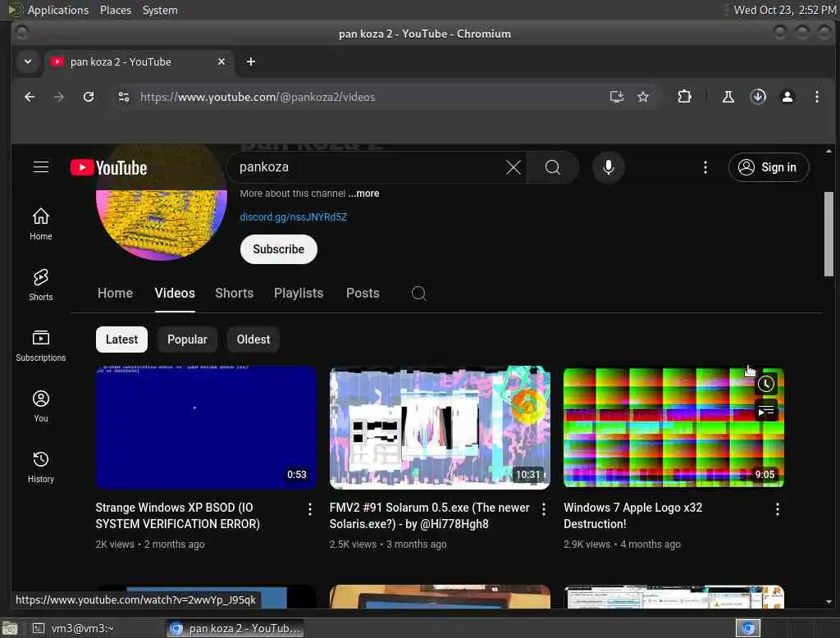The width and height of the screenshot is (840, 638).
Task: Start voice search with microphone
Action: point(608,167)
